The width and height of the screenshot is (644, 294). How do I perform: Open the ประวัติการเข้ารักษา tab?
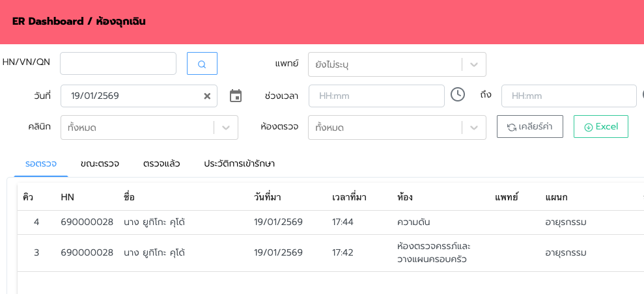click(239, 163)
